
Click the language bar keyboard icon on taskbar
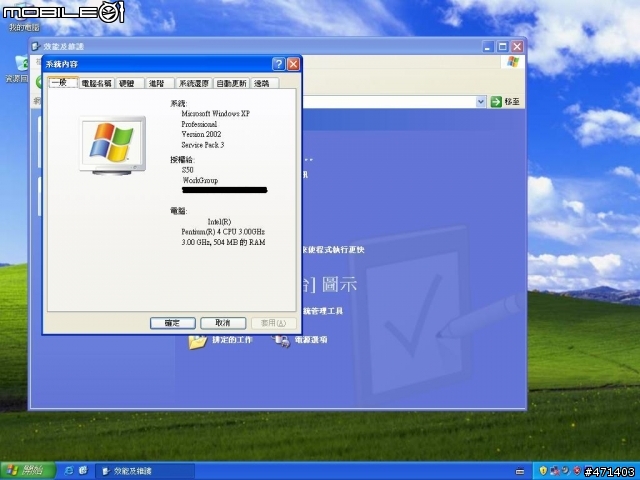pos(520,471)
